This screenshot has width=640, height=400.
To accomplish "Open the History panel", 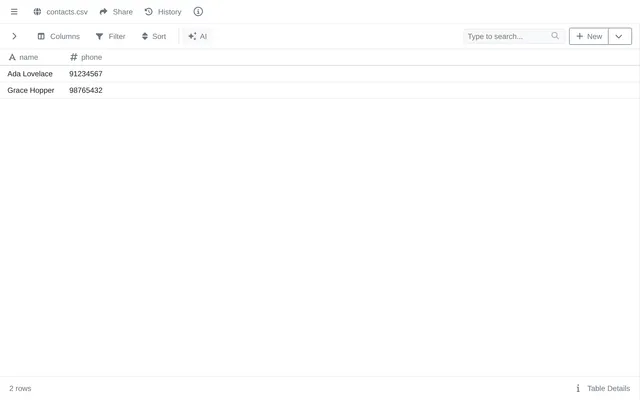I will pos(163,12).
